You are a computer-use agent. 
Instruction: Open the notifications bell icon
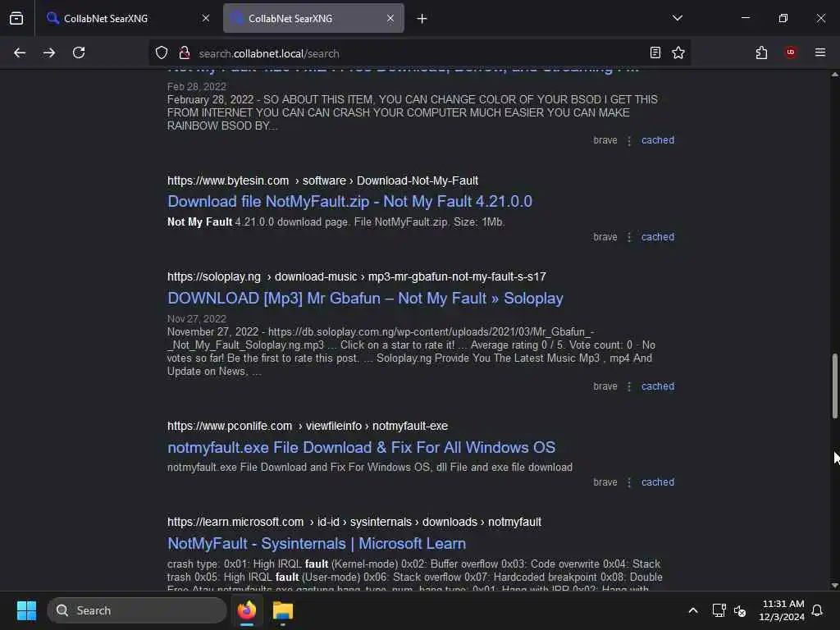tap(818, 610)
